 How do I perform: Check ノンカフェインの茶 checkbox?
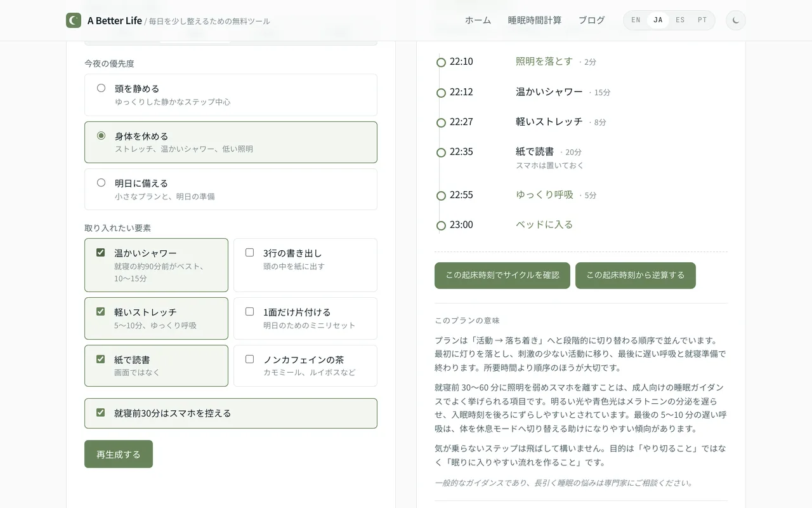coord(249,359)
